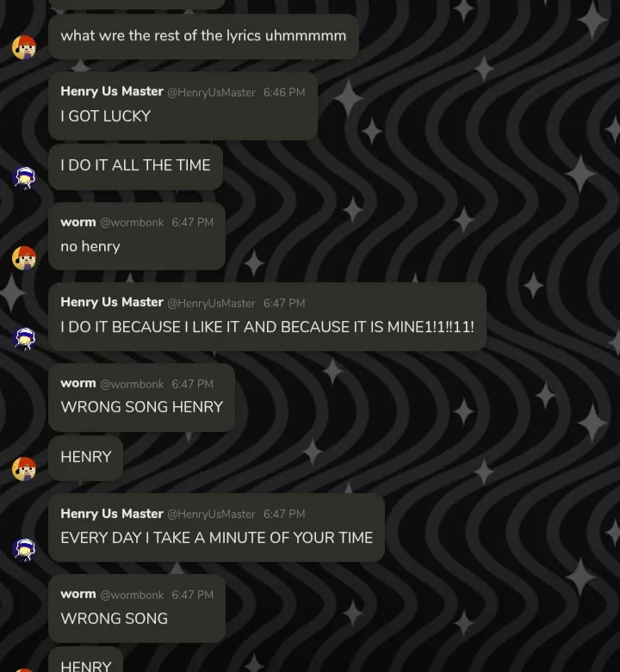Open worm's username above "no henry"
This screenshot has height=672, width=620.
[77, 222]
